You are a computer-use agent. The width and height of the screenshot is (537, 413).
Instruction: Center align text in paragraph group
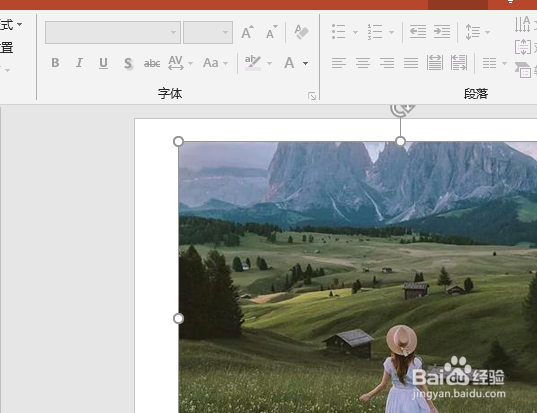[x=363, y=63]
